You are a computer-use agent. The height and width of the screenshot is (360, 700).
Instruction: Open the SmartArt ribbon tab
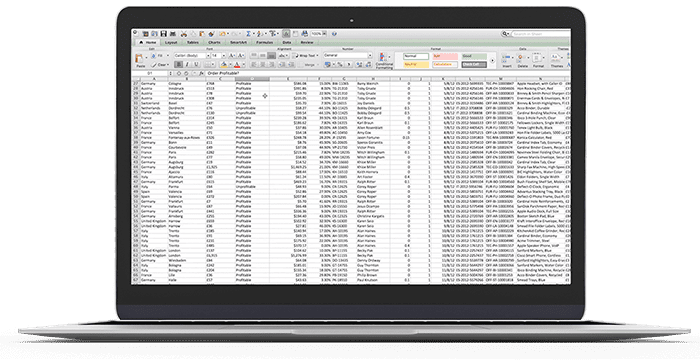click(238, 42)
